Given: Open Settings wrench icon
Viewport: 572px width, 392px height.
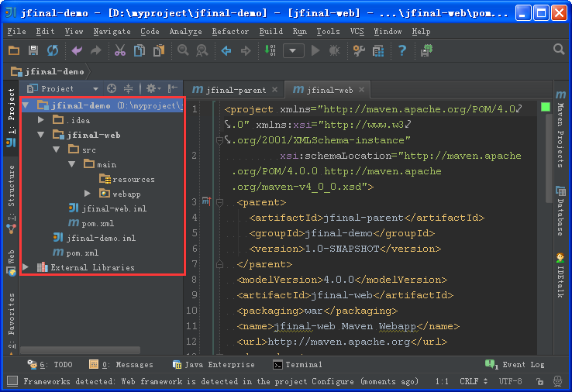Looking at the screenshot, I should (359, 50).
